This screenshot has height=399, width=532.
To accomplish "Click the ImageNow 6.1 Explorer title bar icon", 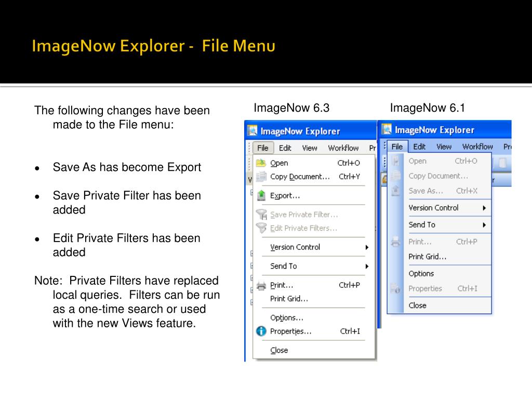I will [x=387, y=129].
